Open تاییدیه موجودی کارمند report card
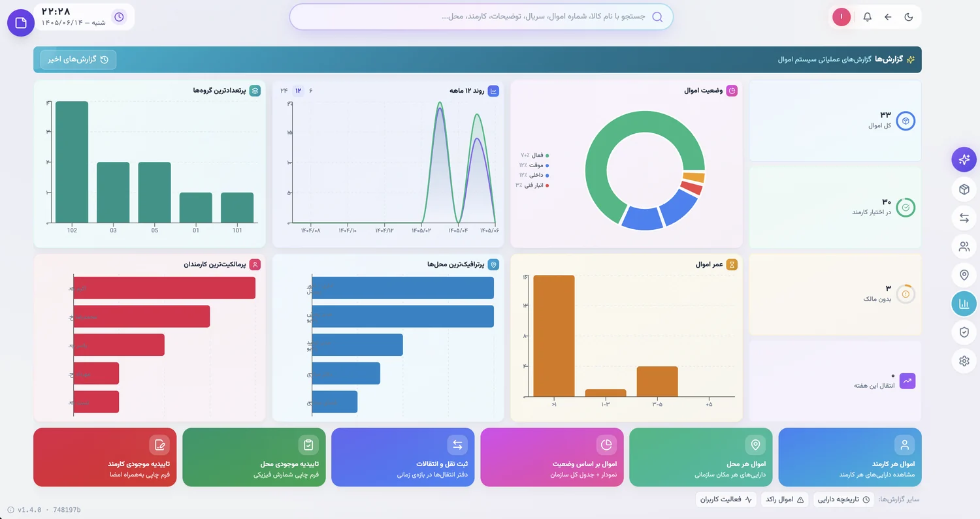Screen dimensions: 980x519 105,457
